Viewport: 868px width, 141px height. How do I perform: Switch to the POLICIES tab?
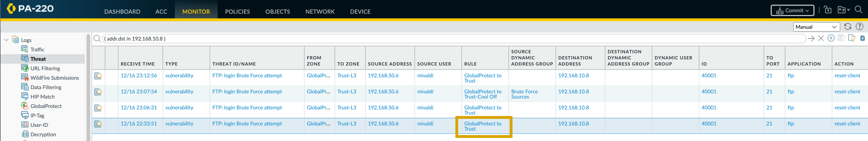pyautogui.click(x=237, y=12)
